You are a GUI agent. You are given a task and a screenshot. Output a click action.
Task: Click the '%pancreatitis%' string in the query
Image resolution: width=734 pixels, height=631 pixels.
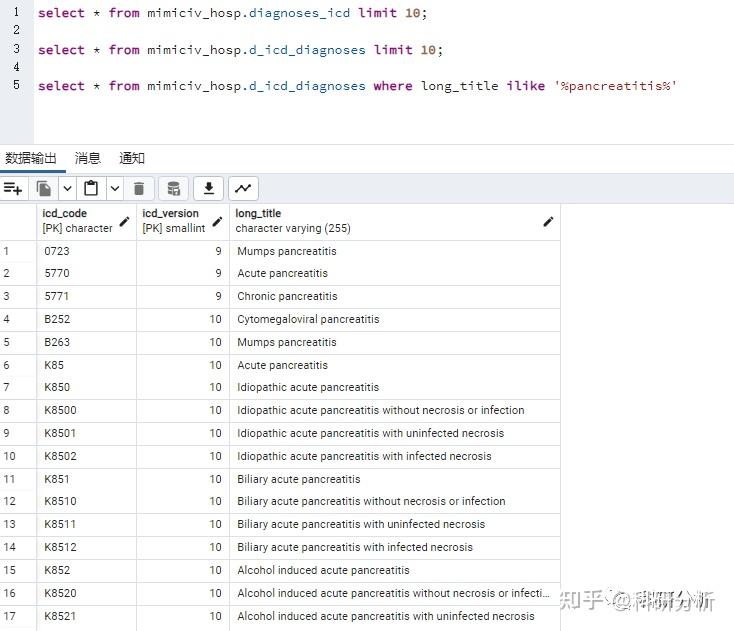[616, 86]
